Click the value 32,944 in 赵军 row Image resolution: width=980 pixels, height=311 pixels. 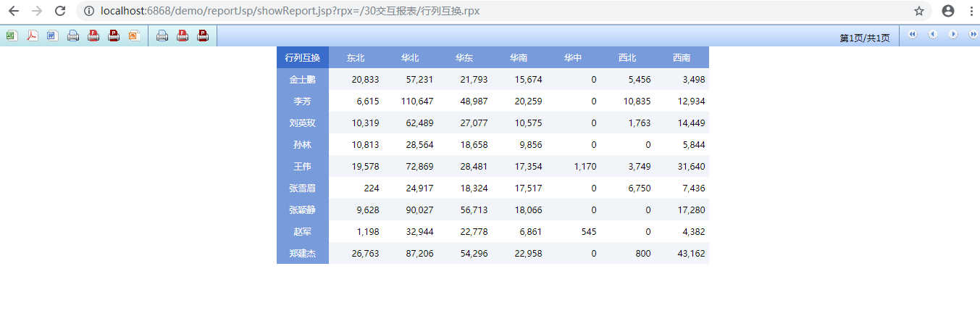click(x=419, y=231)
